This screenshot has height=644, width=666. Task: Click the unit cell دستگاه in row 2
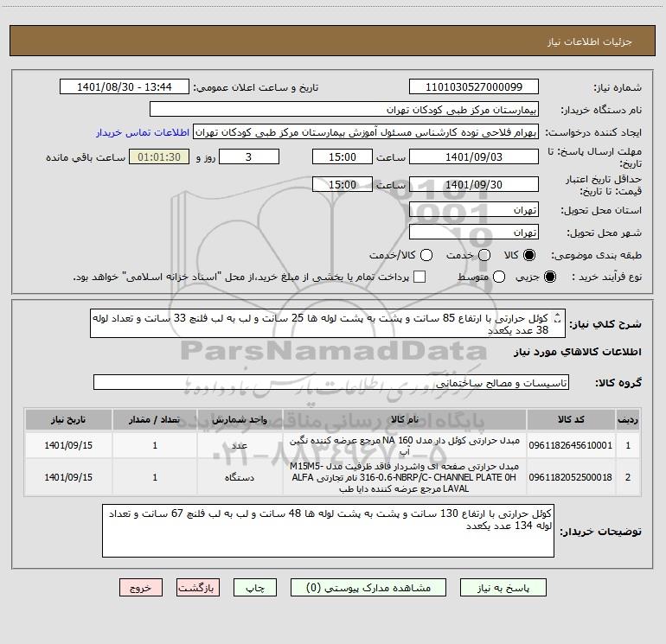click(240, 477)
